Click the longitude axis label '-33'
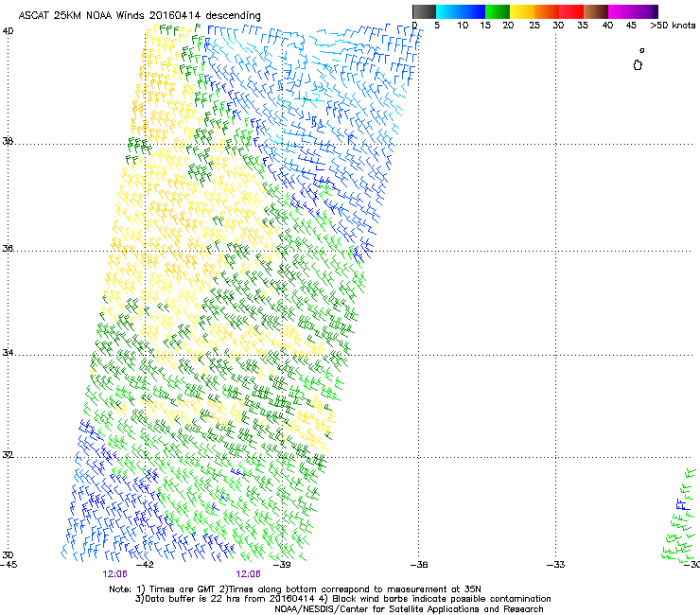Viewport: 700px width, 615px height. coord(555,565)
